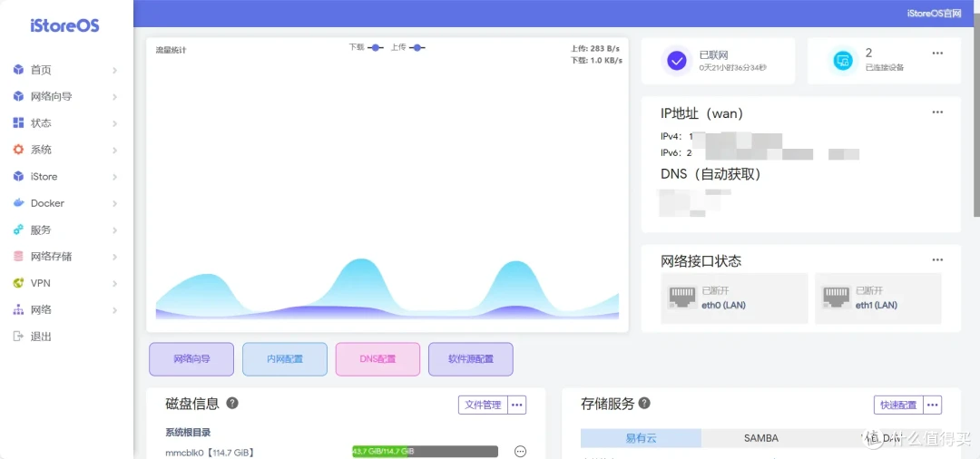Click the 网络存储 database icon in sidebar

18,257
